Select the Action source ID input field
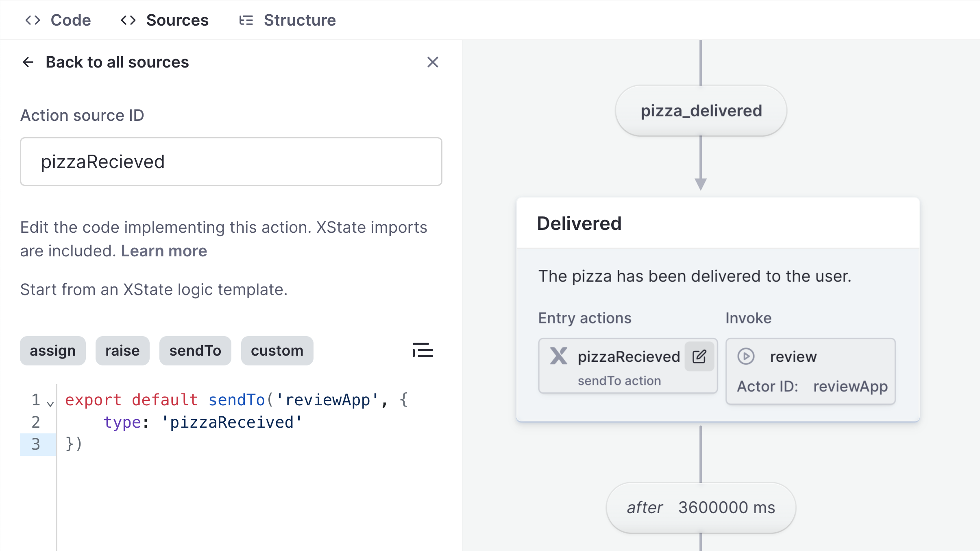980x551 pixels. (231, 161)
